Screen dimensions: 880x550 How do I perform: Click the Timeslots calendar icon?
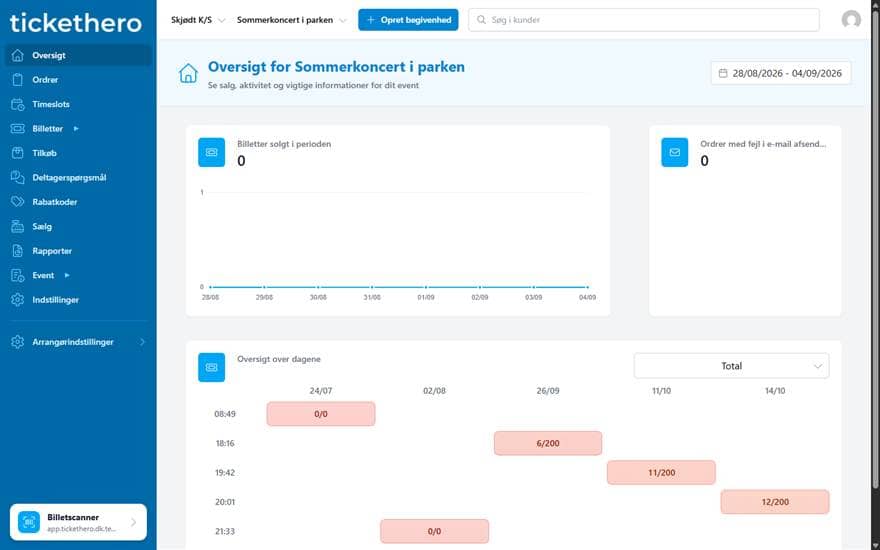point(17,104)
